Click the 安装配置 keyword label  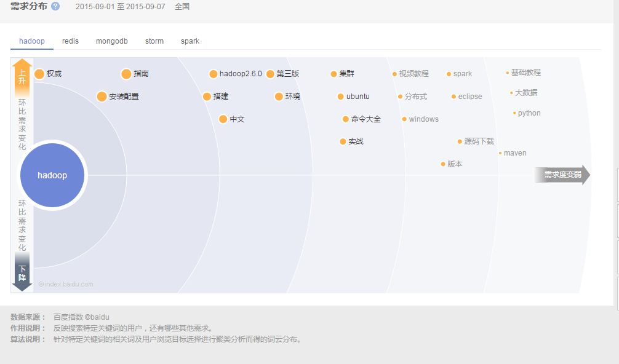pos(124,97)
